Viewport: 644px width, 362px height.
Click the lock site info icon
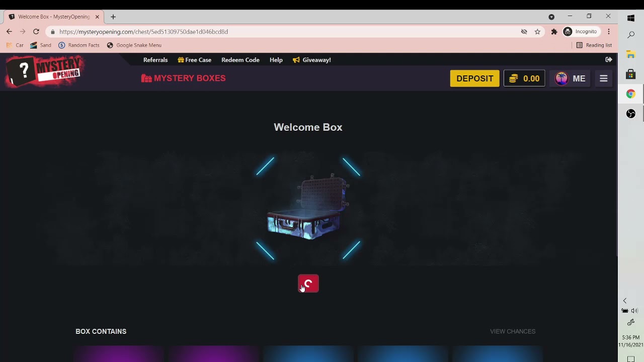(53, 32)
